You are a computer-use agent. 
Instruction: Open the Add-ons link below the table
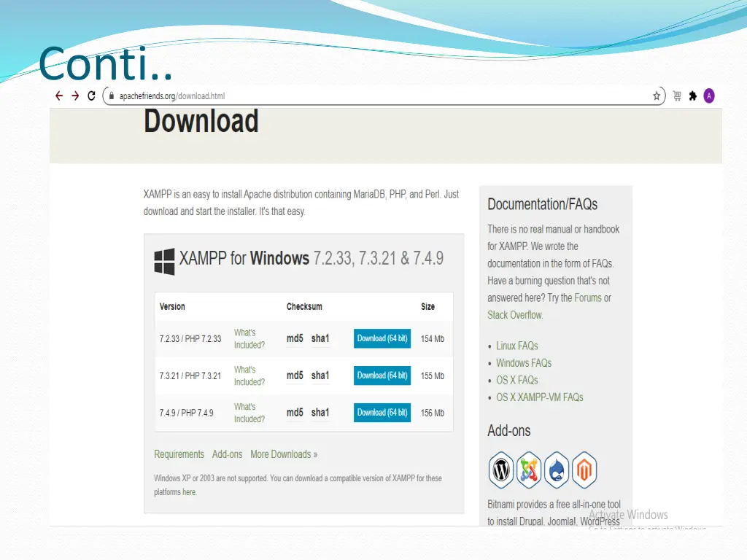click(228, 454)
